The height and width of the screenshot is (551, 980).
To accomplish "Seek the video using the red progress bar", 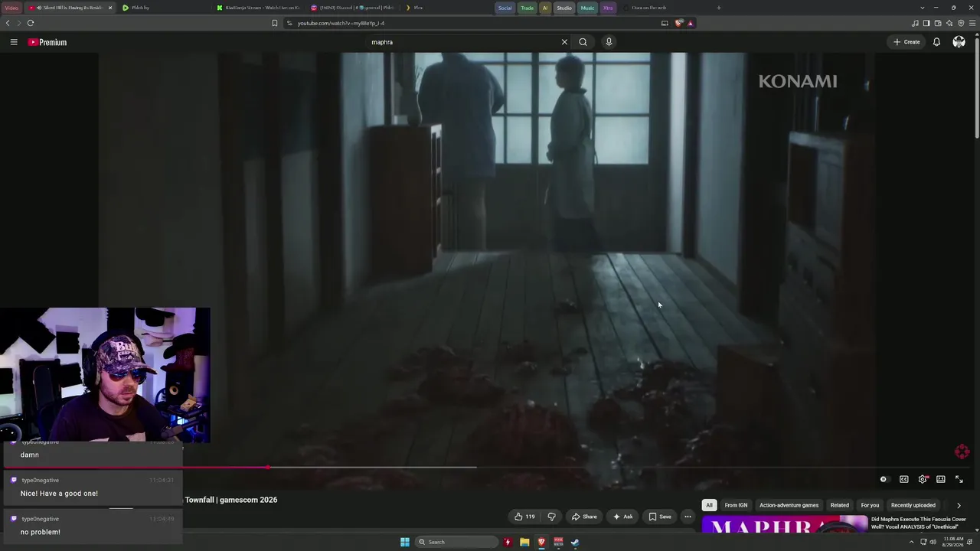I will [490, 467].
